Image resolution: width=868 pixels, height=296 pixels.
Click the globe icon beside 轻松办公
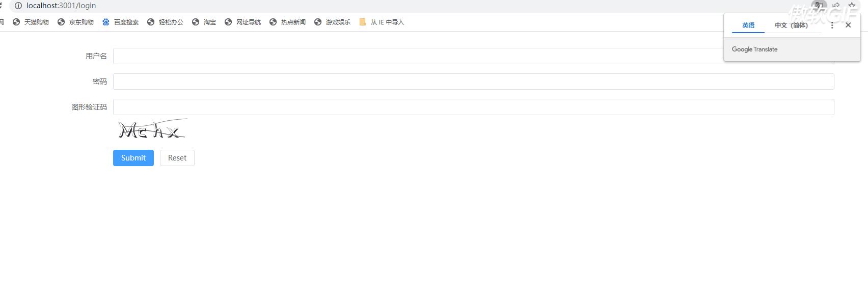151,22
